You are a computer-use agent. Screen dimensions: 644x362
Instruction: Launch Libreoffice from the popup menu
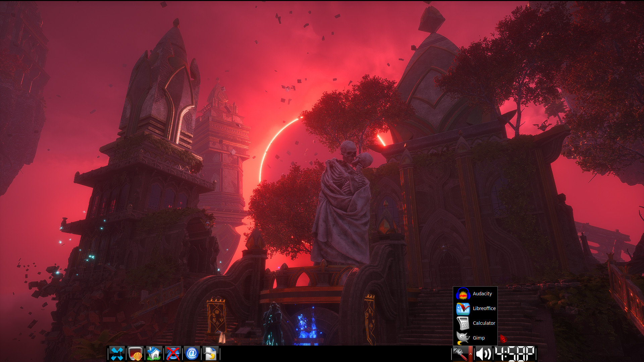[475, 308]
